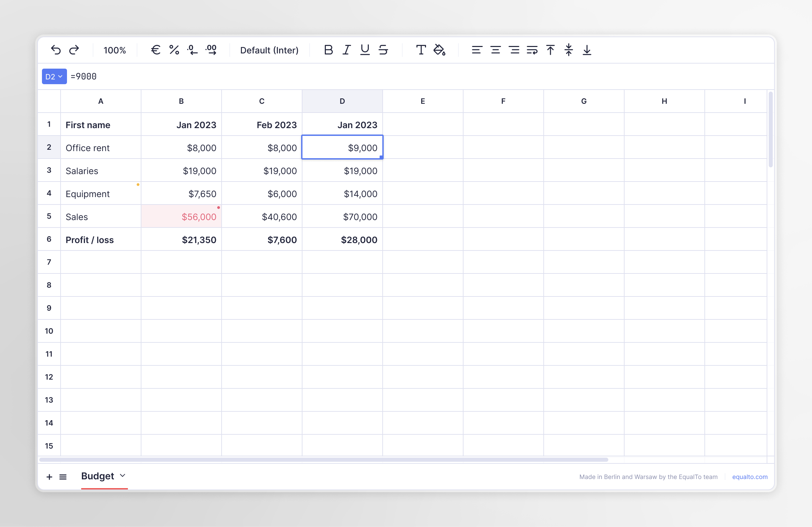
Task: Select column D header
Action: (x=342, y=101)
